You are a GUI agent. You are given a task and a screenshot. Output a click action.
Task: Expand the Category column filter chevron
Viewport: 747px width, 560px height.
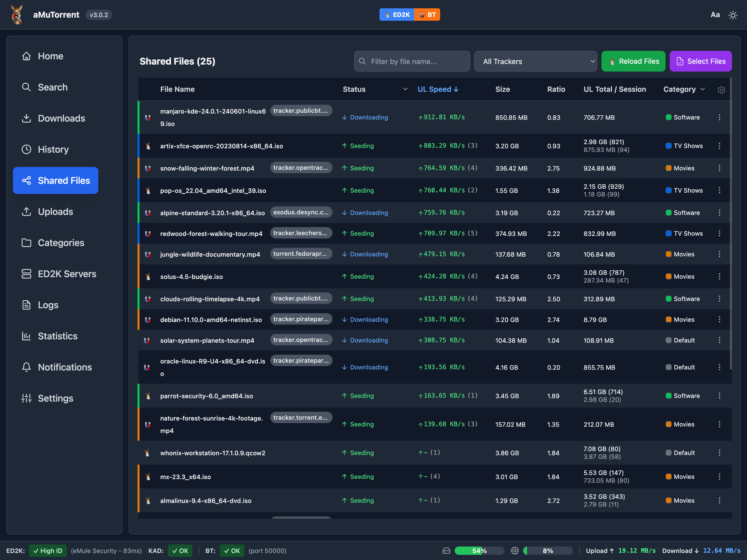click(x=703, y=89)
